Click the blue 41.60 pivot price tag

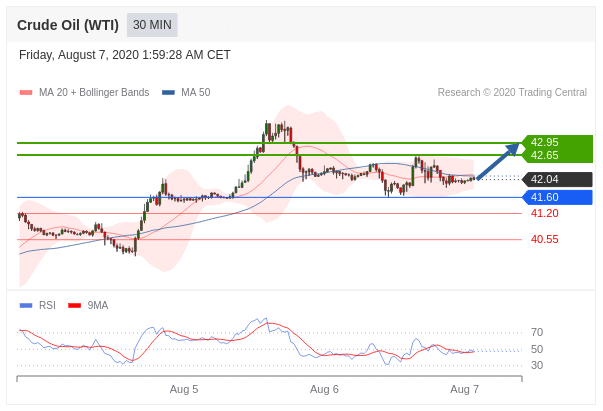point(545,197)
